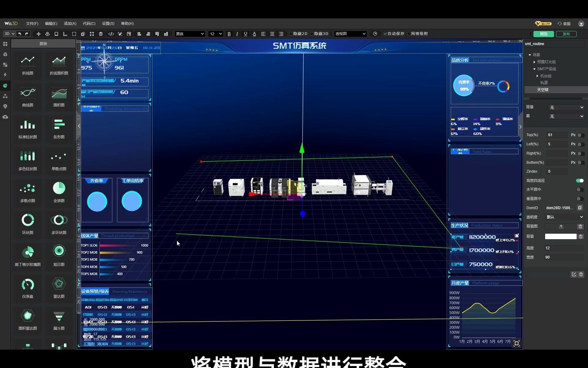Click the white 背景 color swatch

[560, 236]
